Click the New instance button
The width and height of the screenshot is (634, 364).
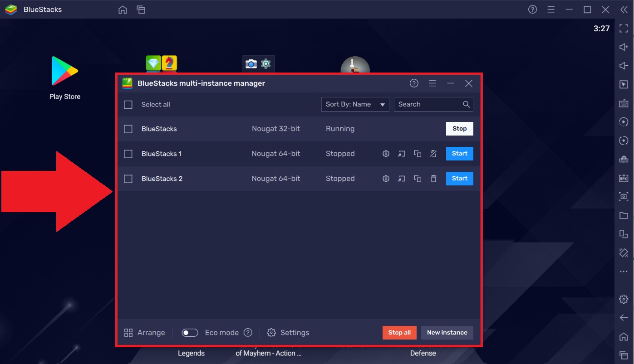pyautogui.click(x=447, y=332)
